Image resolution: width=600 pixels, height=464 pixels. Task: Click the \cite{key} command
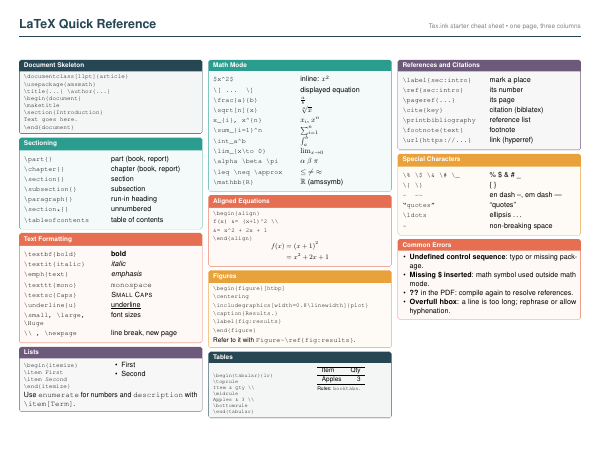(x=422, y=110)
